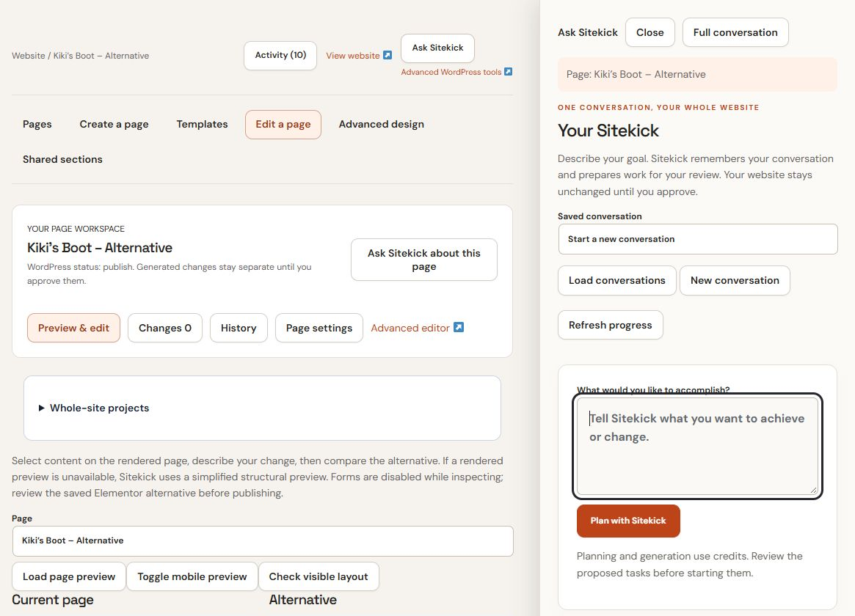855x616 pixels.
Task: Click Ask Sitekick about this page
Action: point(423,260)
